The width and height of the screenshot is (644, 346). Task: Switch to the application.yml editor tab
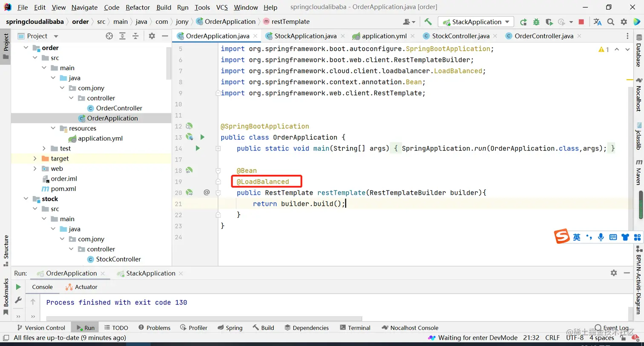pyautogui.click(x=384, y=36)
